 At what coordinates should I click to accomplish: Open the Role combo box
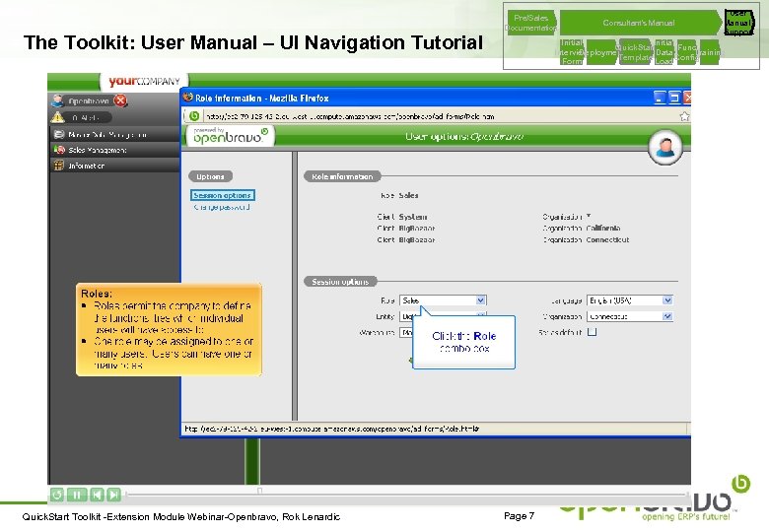coord(443,300)
